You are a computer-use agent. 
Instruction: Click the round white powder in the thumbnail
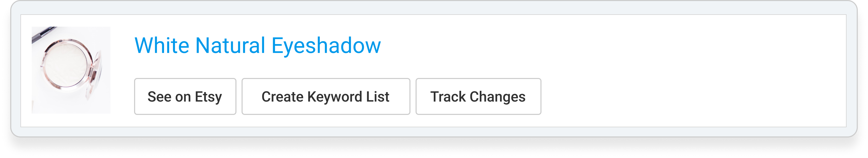(x=66, y=65)
